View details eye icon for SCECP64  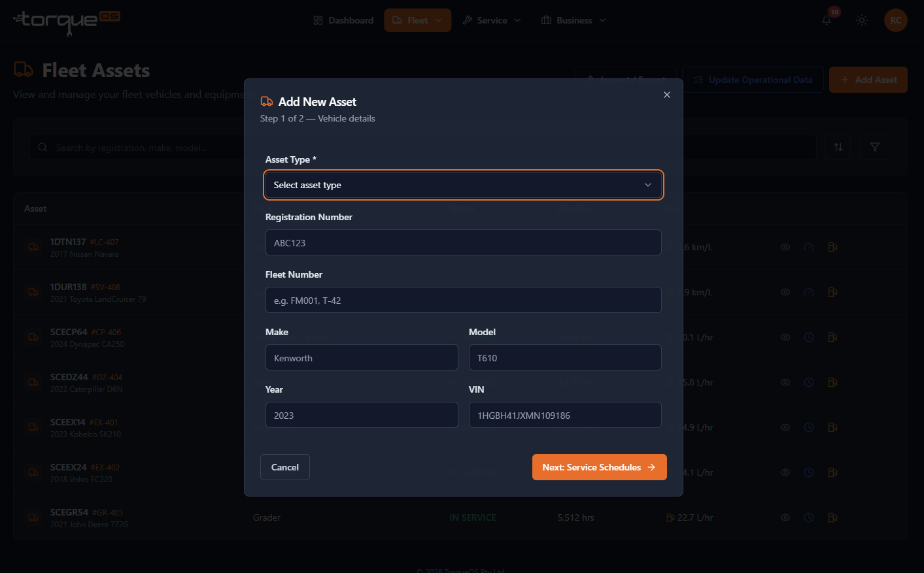pyautogui.click(x=785, y=337)
